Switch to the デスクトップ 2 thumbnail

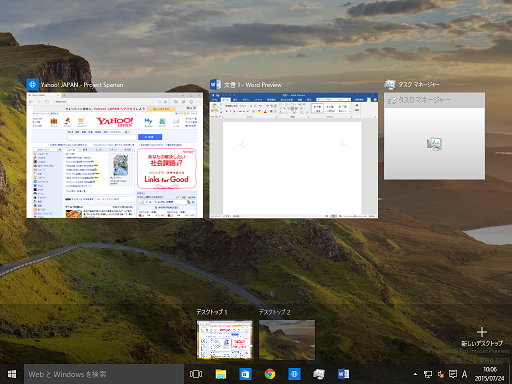coord(287,340)
